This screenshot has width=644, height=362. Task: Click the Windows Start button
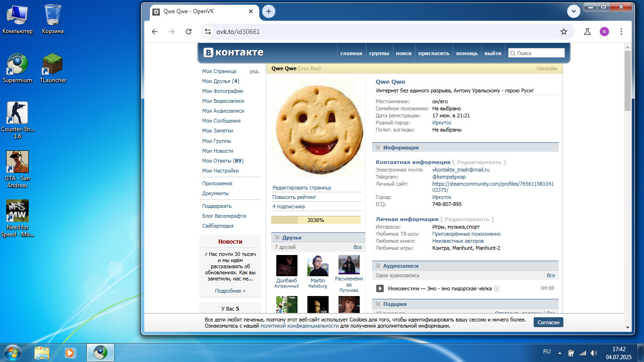pos(13,352)
